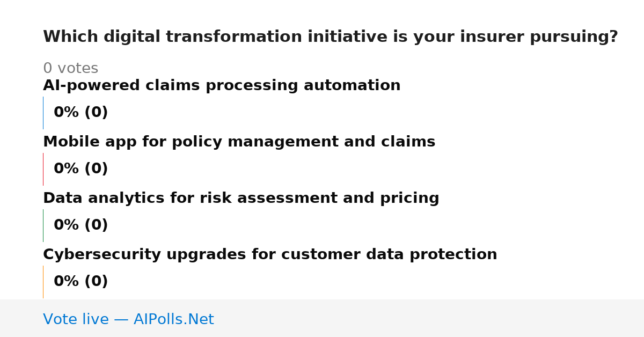This screenshot has height=337, width=644.
Task: Select Data analytics for risk assessment option
Action: coord(241,199)
